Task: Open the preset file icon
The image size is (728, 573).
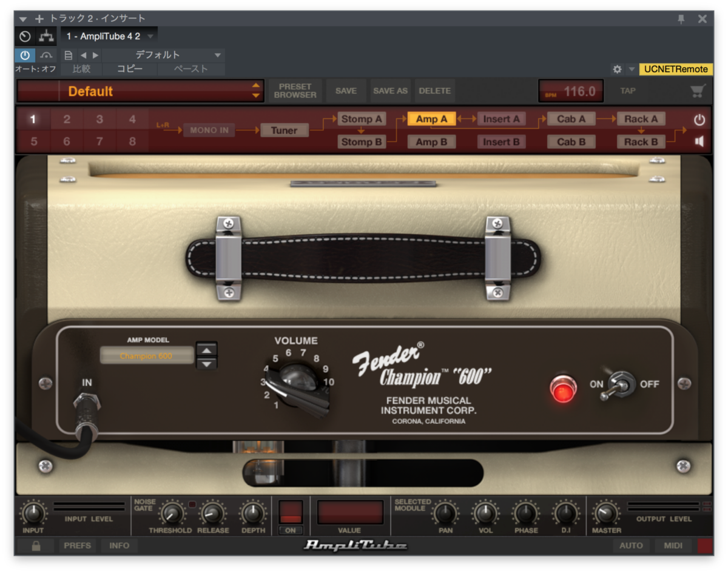Action: [x=69, y=55]
